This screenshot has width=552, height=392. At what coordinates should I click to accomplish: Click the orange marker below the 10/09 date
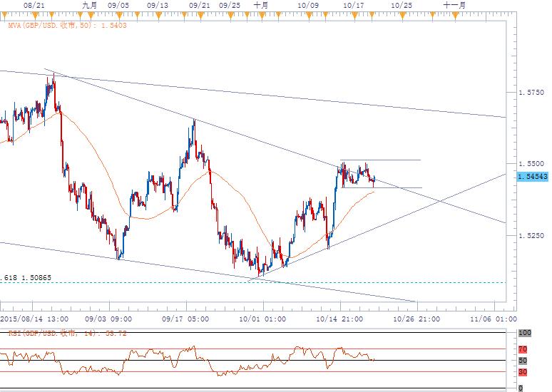[x=309, y=16]
